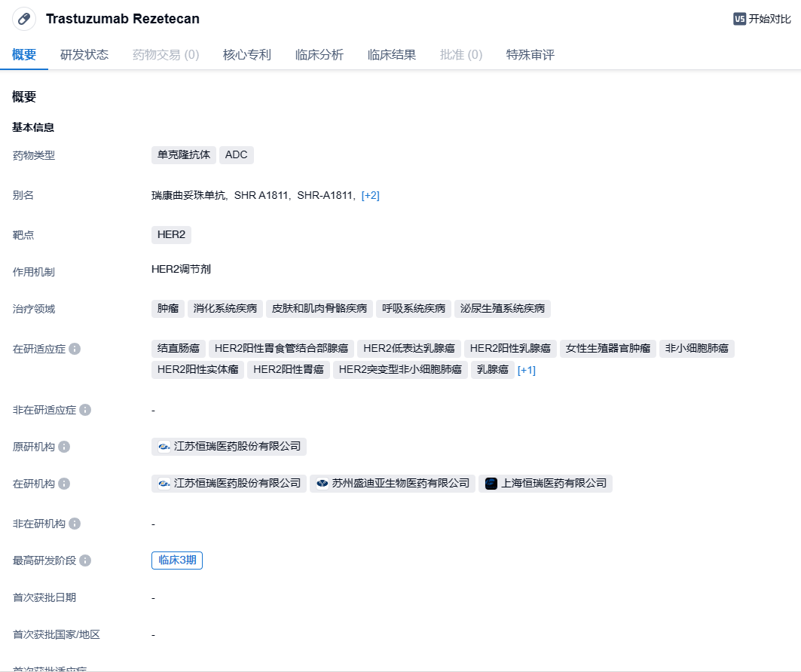The width and height of the screenshot is (801, 672).
Task: Switch to the 研发状态 tab
Action: coord(84,54)
